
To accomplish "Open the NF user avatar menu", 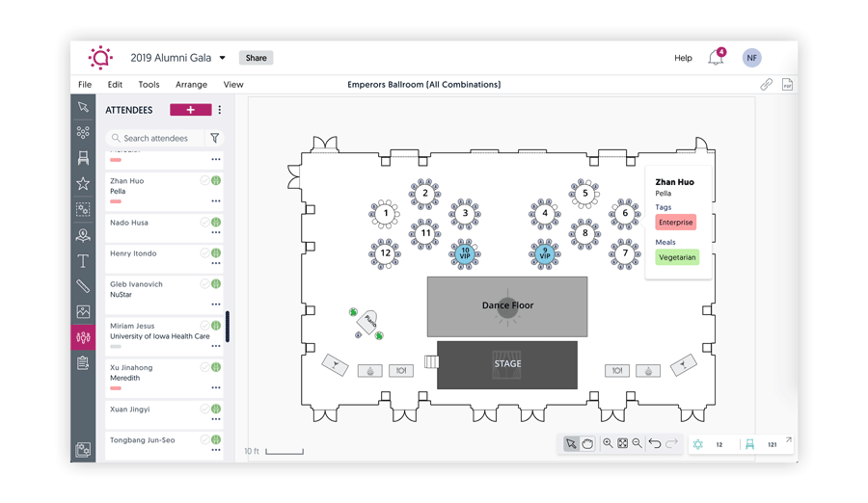I will click(x=751, y=58).
